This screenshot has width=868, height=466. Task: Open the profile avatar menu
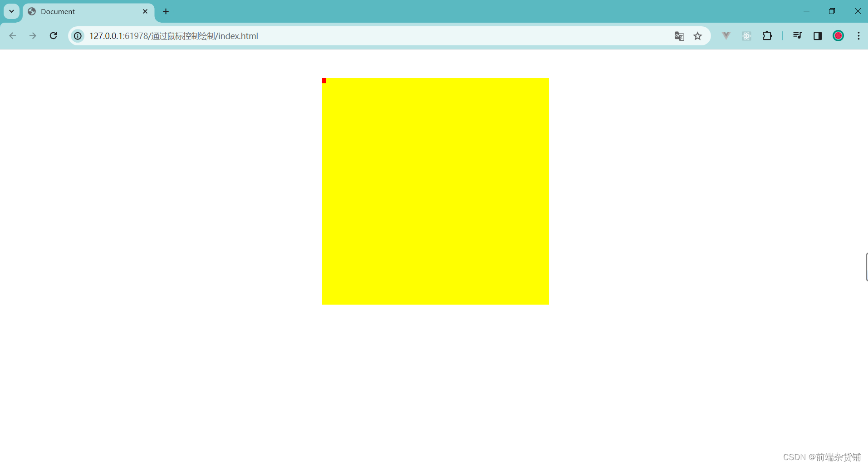click(838, 36)
